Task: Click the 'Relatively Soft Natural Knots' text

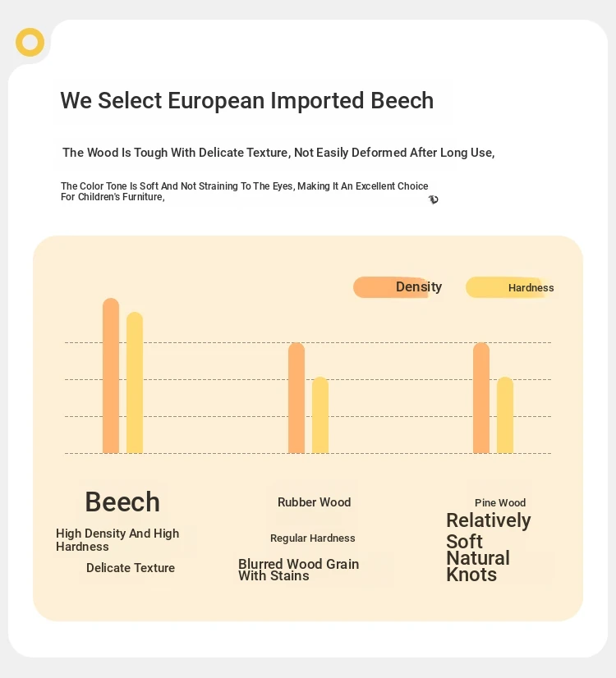Action: (x=489, y=547)
